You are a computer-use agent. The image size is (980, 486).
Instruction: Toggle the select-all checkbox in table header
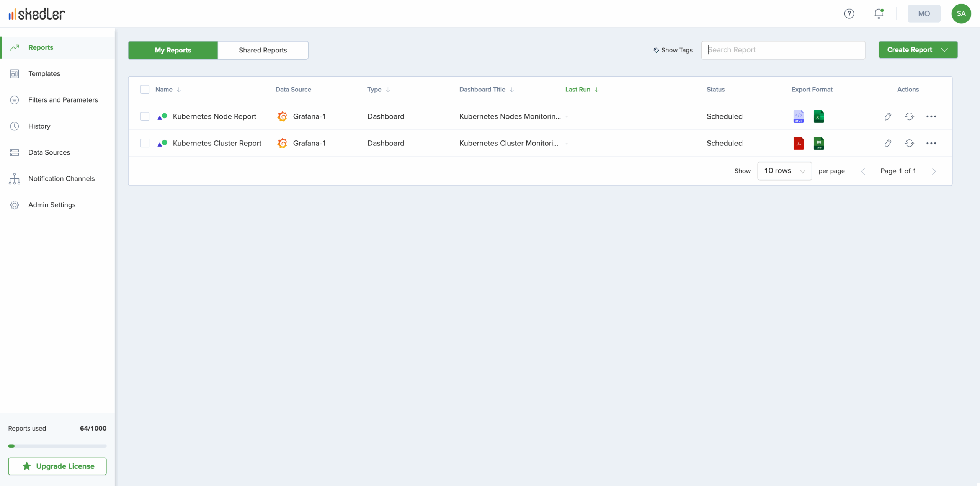point(145,90)
